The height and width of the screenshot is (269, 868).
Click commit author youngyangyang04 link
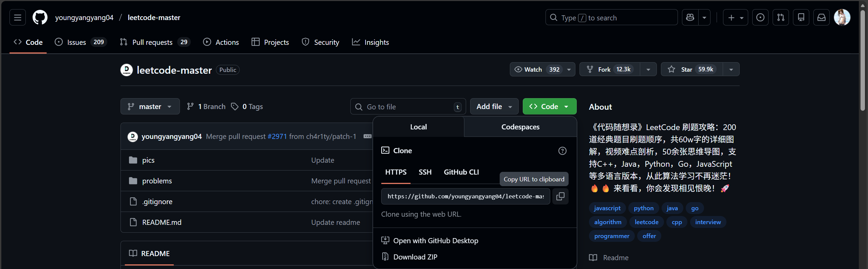pos(171,137)
